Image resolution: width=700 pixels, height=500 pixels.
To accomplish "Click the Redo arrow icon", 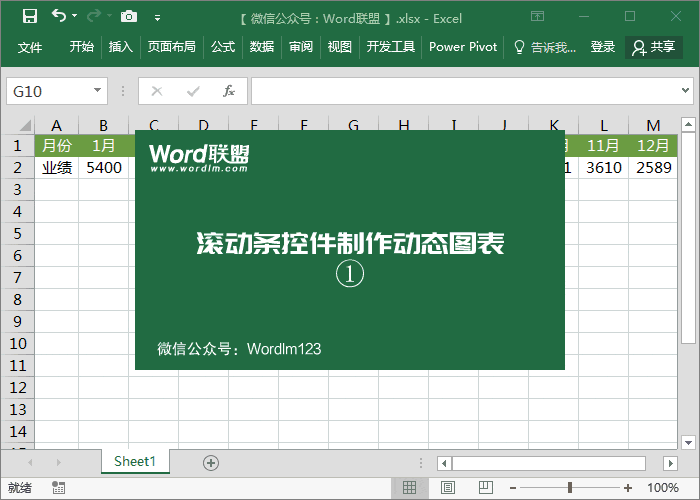I will 94,17.
